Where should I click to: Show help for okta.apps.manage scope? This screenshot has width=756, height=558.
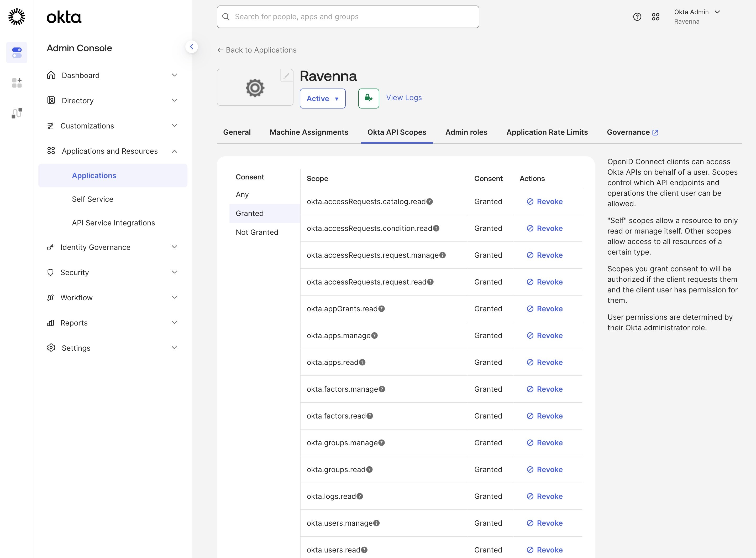(x=374, y=335)
